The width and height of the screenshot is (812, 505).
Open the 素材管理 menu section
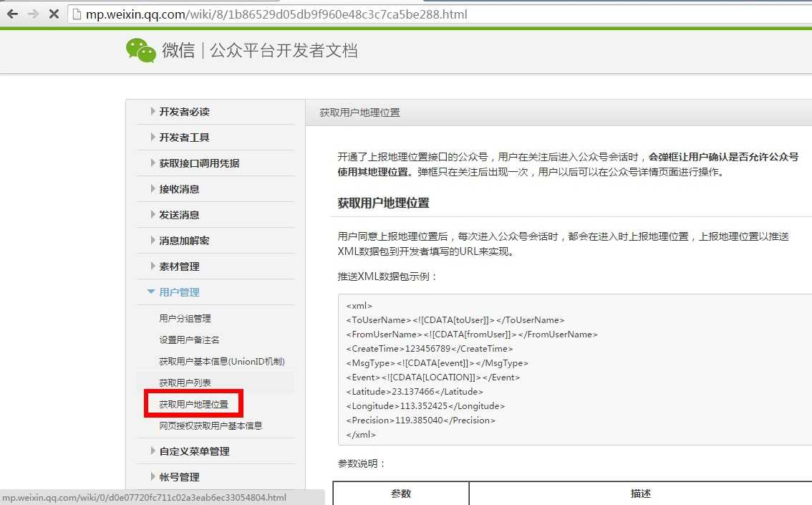click(179, 266)
